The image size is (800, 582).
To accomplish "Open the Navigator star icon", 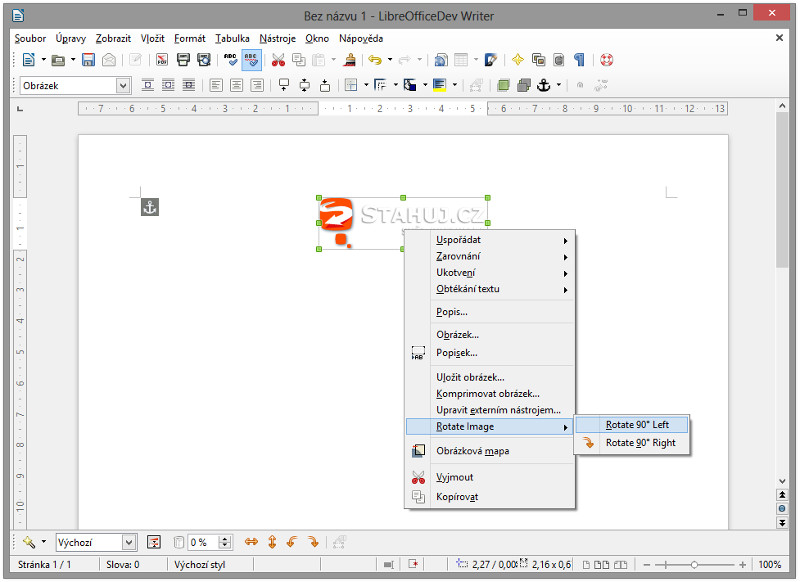I will tap(517, 60).
